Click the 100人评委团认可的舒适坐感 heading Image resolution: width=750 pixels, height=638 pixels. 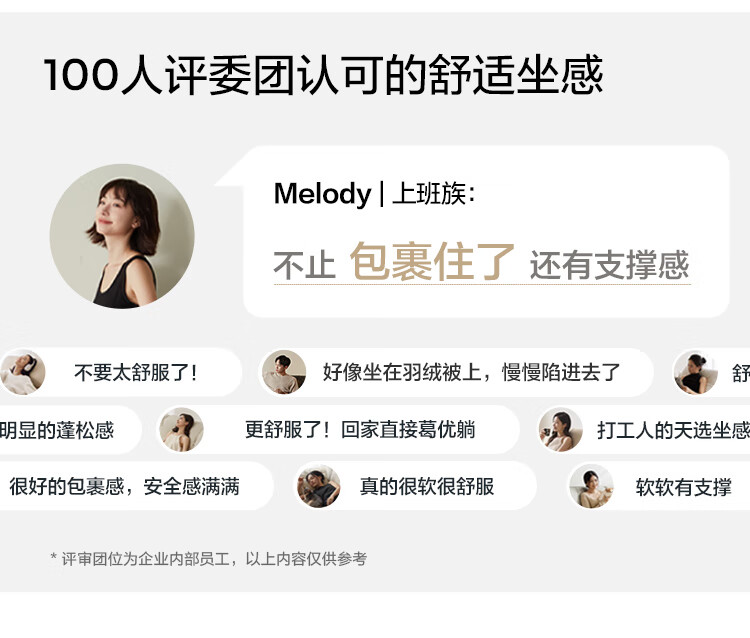click(323, 75)
